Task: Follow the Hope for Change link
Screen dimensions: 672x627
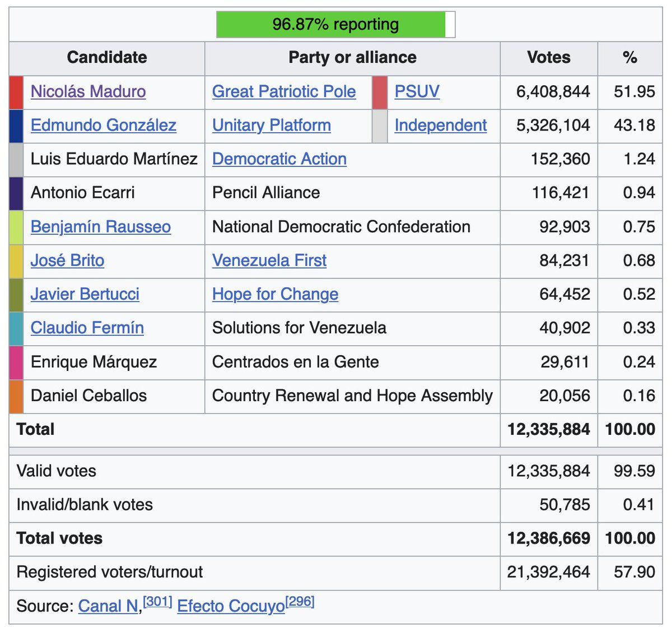Action: tap(275, 294)
